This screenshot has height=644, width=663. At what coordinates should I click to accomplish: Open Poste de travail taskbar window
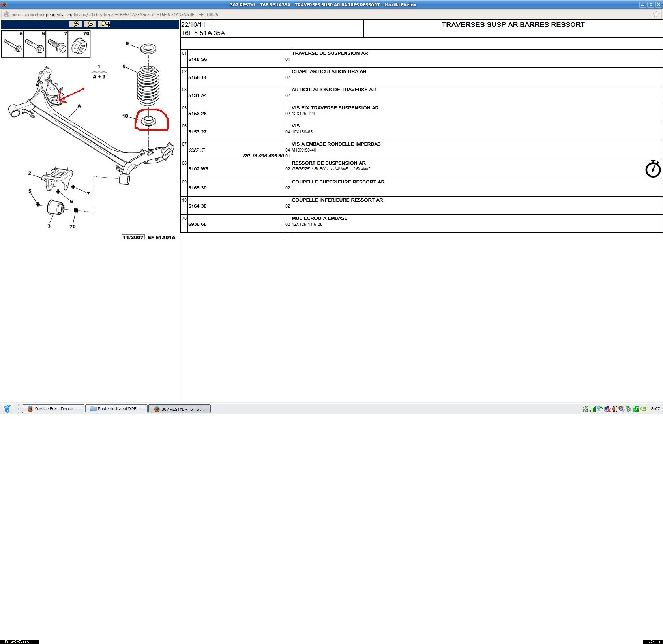point(116,409)
